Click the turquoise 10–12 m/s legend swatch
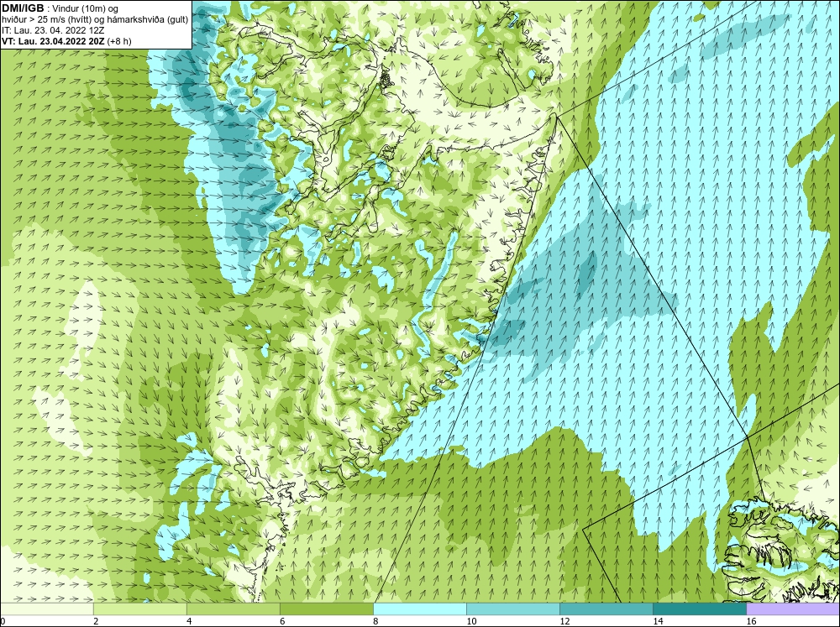This screenshot has height=627, width=840. [x=513, y=609]
